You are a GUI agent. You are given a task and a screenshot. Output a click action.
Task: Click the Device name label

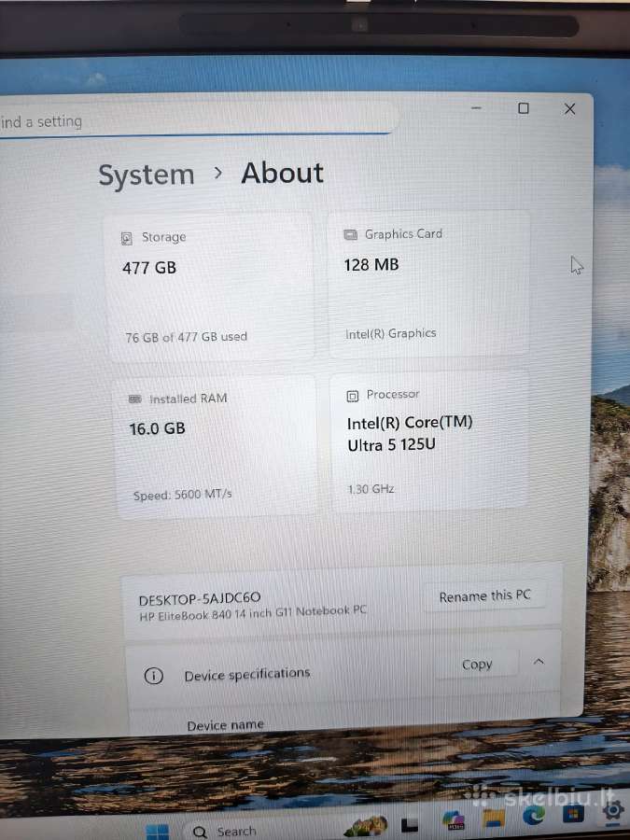(x=225, y=725)
